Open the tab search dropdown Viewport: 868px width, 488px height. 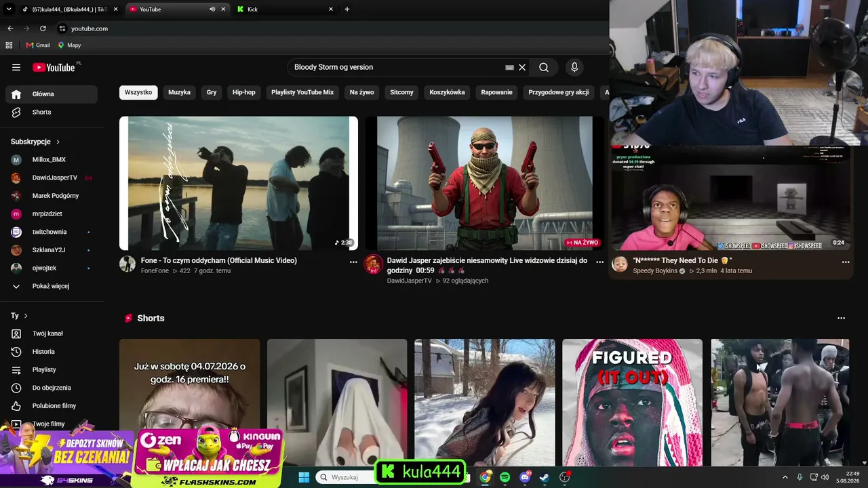tap(9, 9)
